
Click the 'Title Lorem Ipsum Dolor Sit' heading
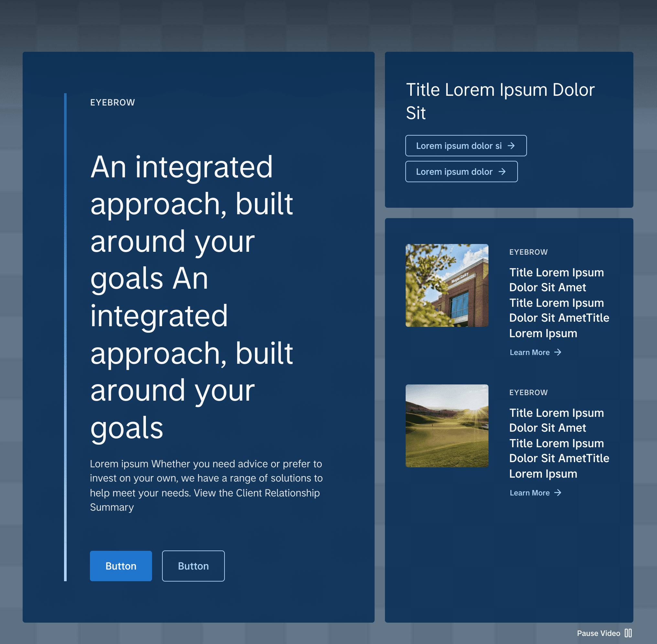click(500, 101)
